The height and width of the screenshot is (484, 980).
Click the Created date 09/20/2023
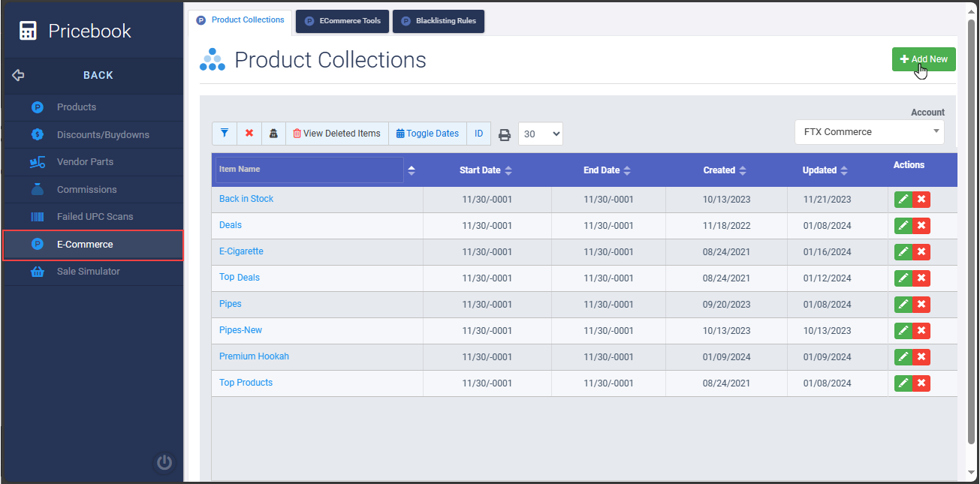pyautogui.click(x=726, y=305)
